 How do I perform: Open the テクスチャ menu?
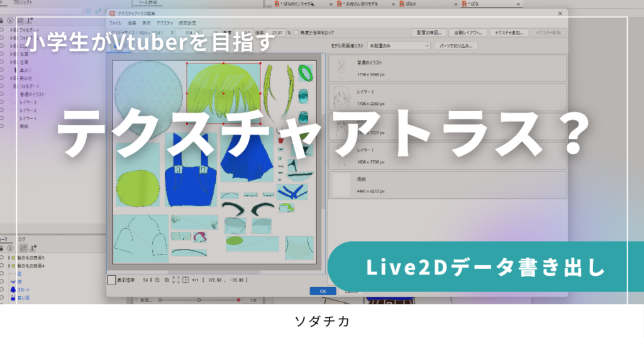[x=165, y=23]
